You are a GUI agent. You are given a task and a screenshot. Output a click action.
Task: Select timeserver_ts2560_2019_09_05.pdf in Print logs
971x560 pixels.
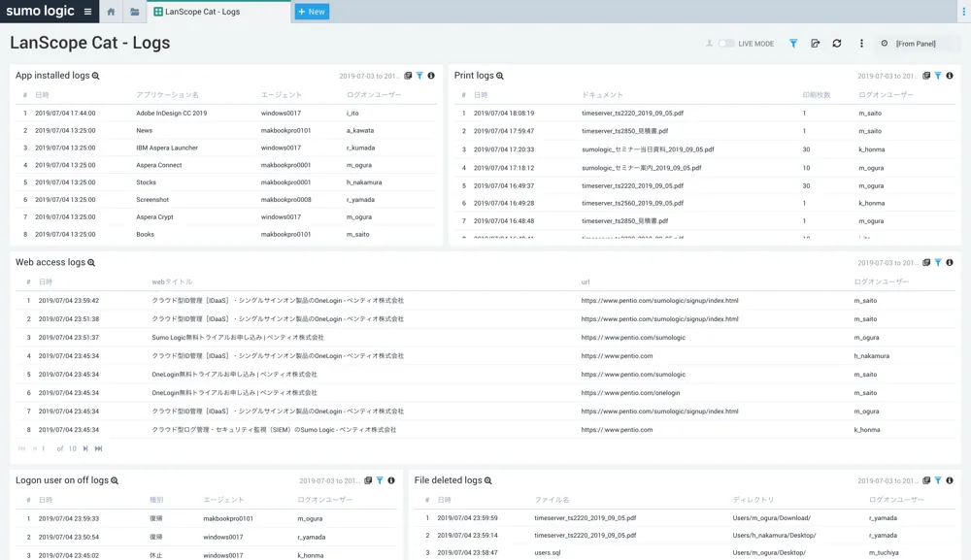pos(632,203)
